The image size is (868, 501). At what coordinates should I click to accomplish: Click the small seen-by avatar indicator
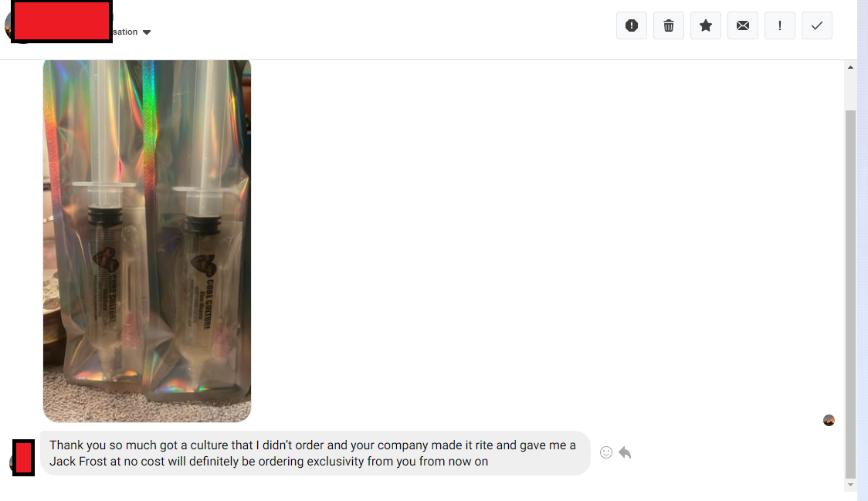[x=829, y=420]
